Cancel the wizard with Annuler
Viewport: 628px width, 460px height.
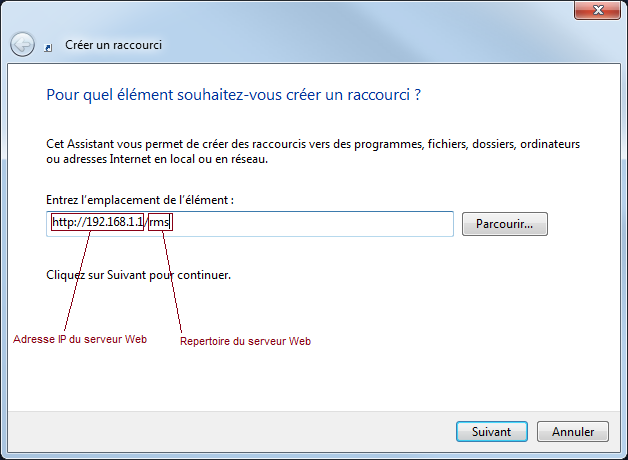[x=573, y=432]
